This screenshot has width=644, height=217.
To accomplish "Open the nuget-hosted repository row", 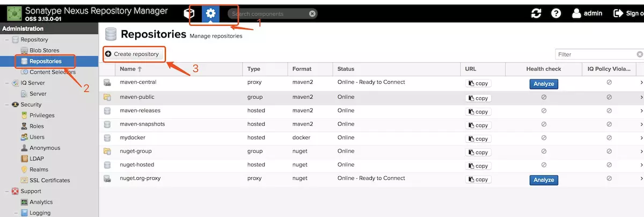I will point(137,165).
